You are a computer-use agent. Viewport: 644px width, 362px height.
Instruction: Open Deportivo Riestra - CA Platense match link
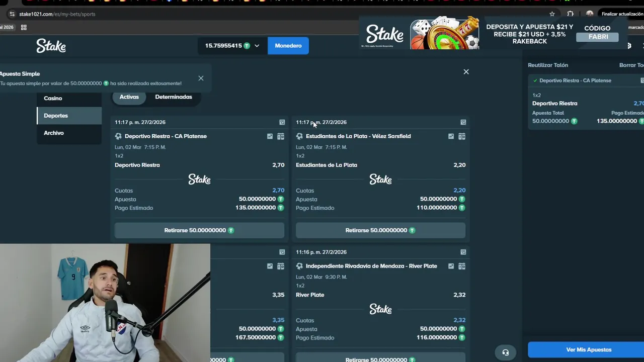pos(166,136)
